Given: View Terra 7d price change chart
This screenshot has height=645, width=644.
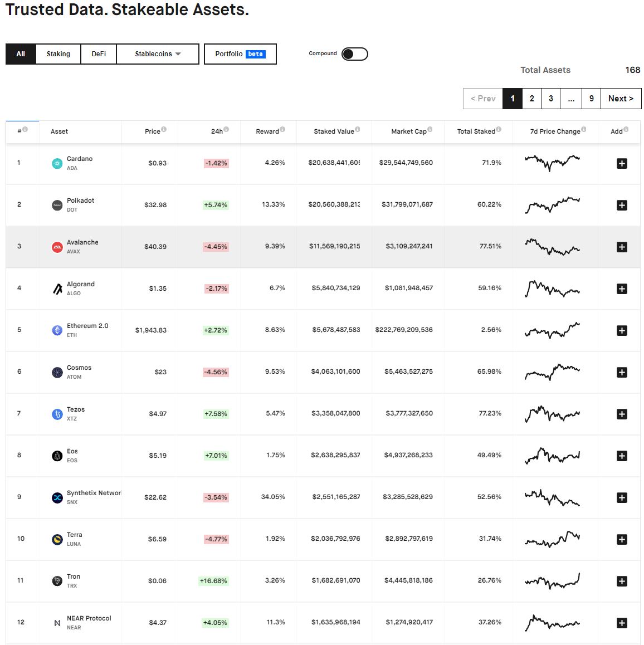Looking at the screenshot, I should coord(552,539).
